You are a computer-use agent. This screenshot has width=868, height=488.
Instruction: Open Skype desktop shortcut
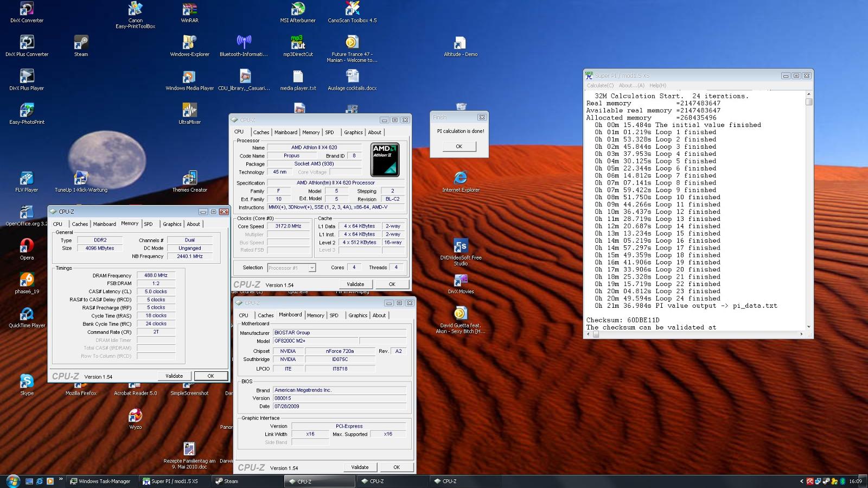tap(27, 384)
